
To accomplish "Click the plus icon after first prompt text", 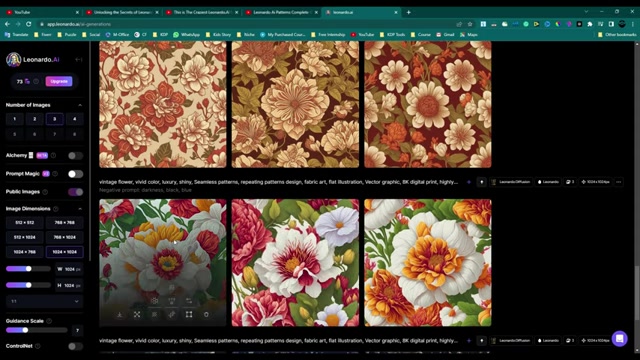I will [x=469, y=182].
